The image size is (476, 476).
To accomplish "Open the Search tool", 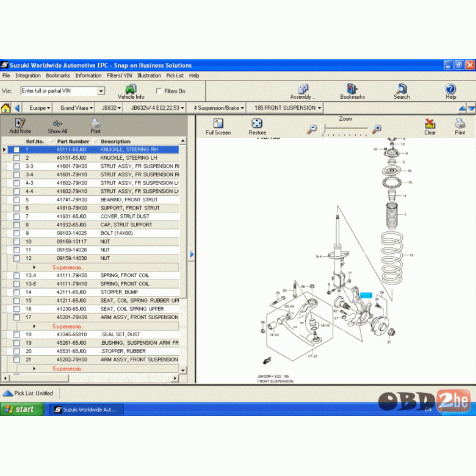I will (x=402, y=92).
